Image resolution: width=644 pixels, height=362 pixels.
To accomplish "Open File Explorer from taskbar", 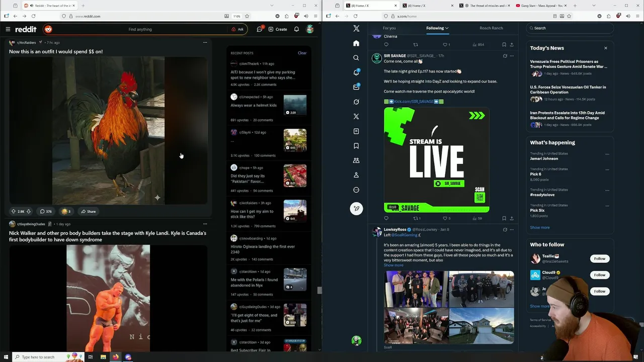I will point(103,357).
